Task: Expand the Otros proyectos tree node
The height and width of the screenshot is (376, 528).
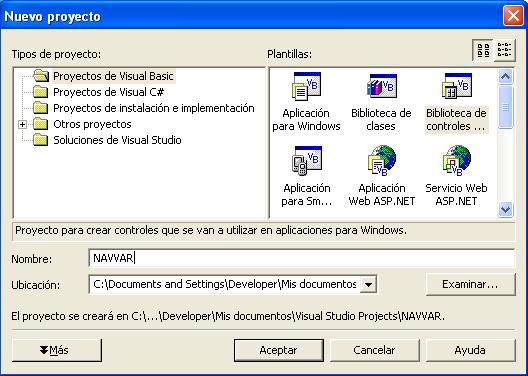Action: tap(23, 125)
